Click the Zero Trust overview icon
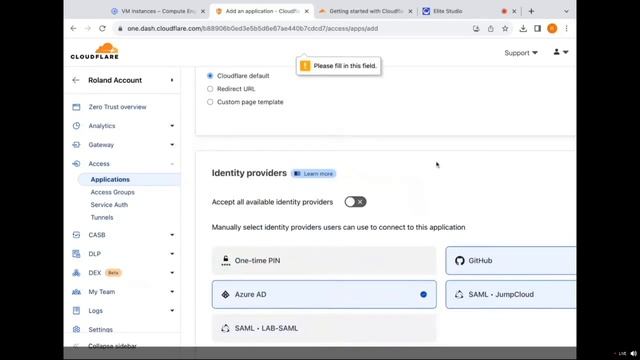640x360 pixels. pyautogui.click(x=76, y=107)
